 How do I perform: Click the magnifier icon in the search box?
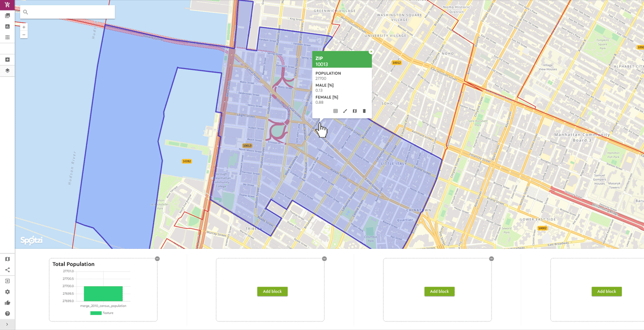[x=26, y=12]
